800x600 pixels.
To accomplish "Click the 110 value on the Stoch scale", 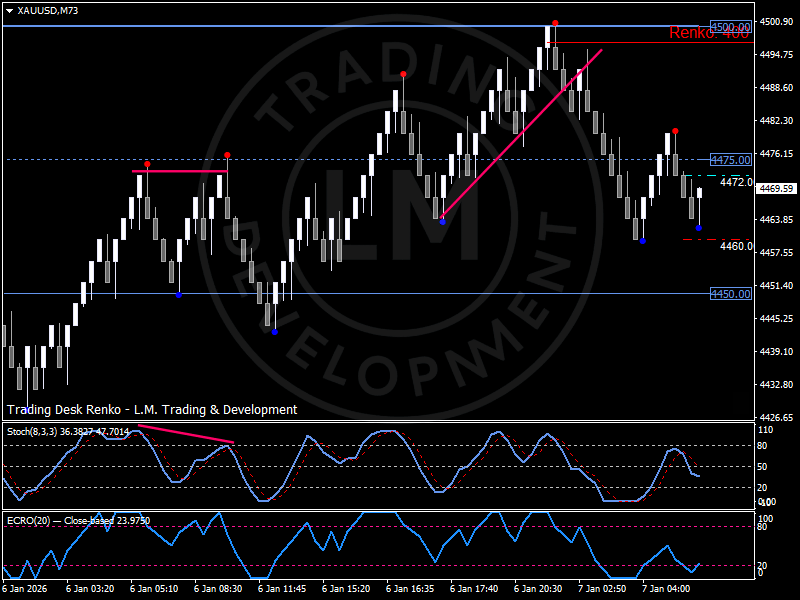I will 766,430.
